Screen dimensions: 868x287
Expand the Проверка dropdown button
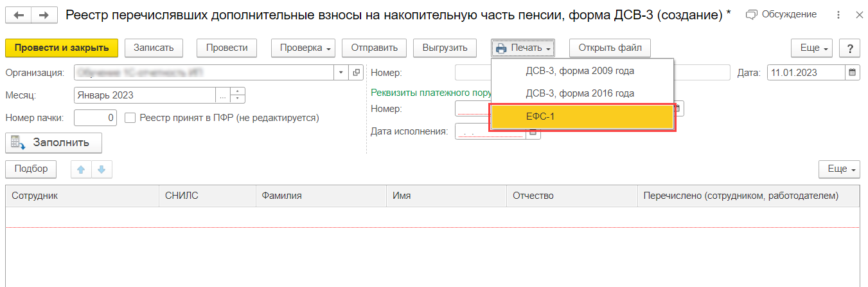(x=303, y=48)
